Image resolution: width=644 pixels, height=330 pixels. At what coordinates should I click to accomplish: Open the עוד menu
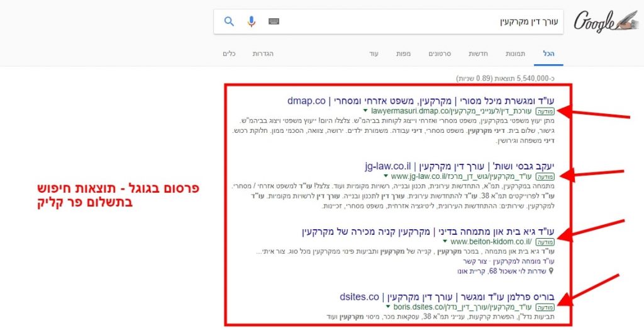click(374, 54)
